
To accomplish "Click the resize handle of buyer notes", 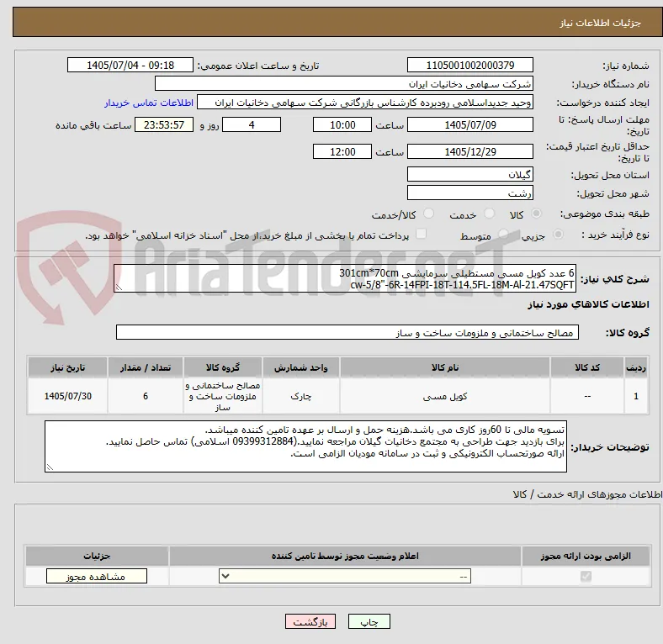I will [x=50, y=467].
